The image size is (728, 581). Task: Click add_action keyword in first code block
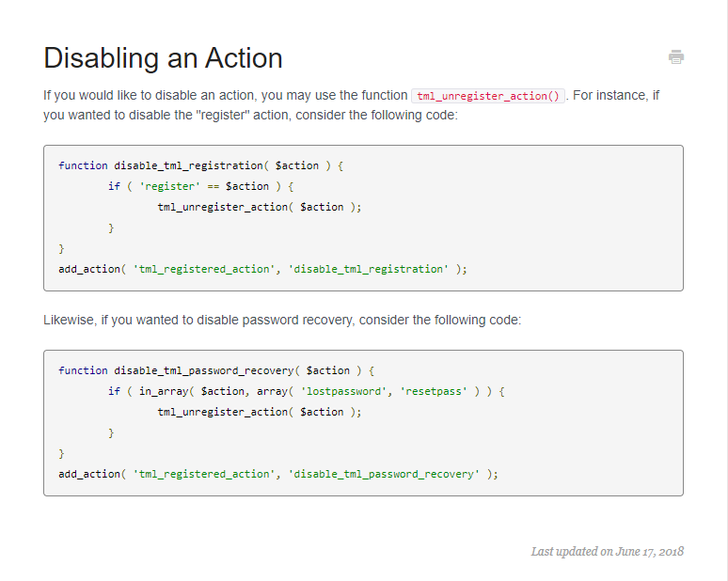point(89,269)
